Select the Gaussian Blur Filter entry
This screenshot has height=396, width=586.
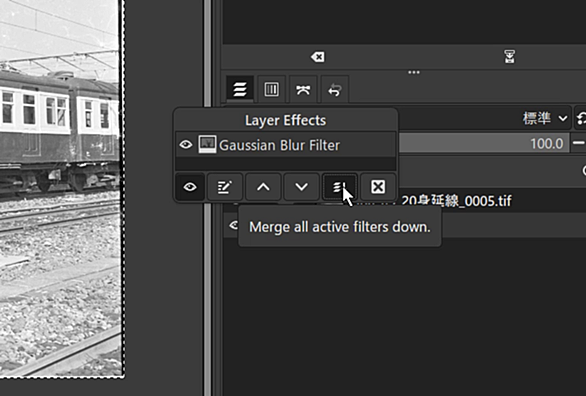point(286,145)
